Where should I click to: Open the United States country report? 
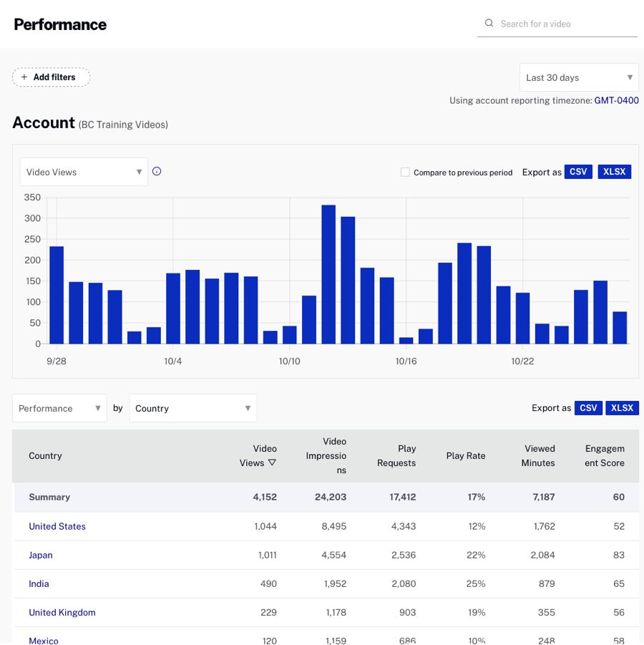[x=57, y=526]
